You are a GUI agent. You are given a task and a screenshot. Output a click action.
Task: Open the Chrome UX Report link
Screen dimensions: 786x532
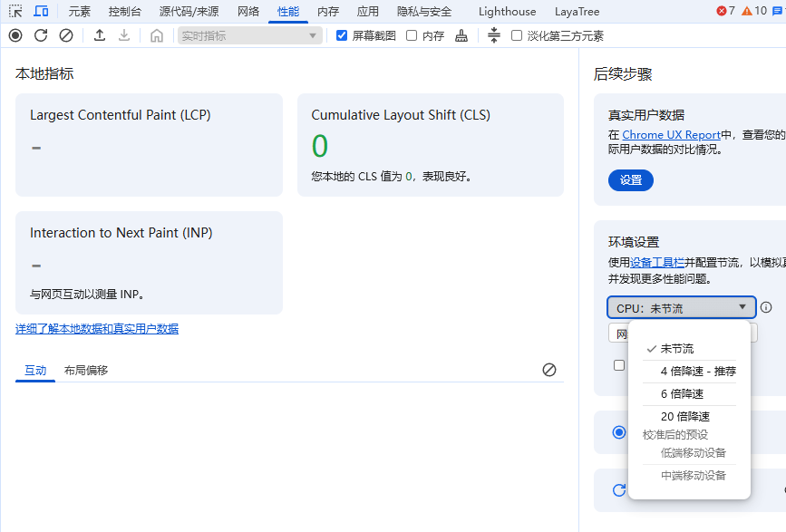coord(671,135)
